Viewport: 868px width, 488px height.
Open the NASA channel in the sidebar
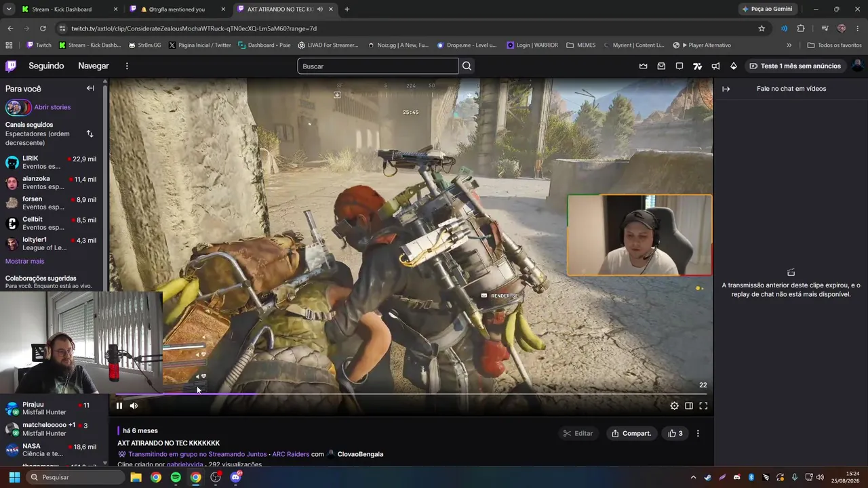pyautogui.click(x=52, y=450)
